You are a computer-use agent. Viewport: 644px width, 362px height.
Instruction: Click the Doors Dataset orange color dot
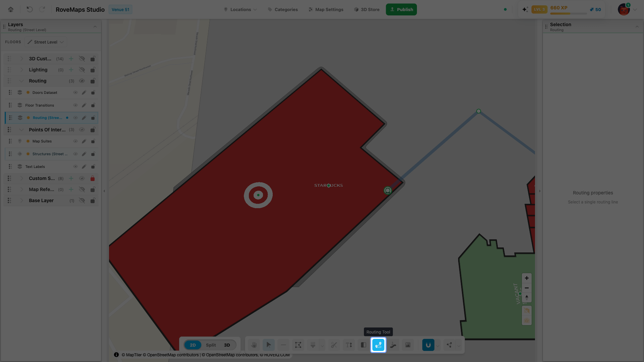pyautogui.click(x=28, y=93)
